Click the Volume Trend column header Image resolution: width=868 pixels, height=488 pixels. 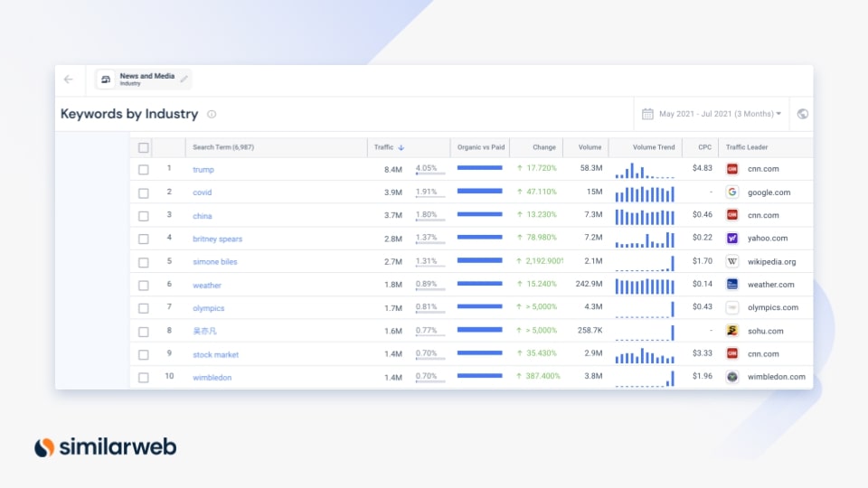click(654, 147)
